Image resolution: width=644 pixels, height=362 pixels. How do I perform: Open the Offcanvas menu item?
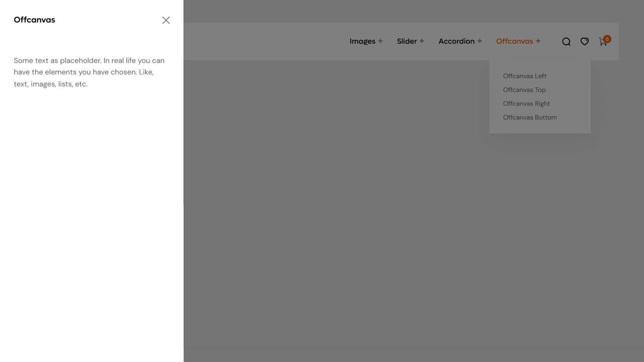coord(514,41)
